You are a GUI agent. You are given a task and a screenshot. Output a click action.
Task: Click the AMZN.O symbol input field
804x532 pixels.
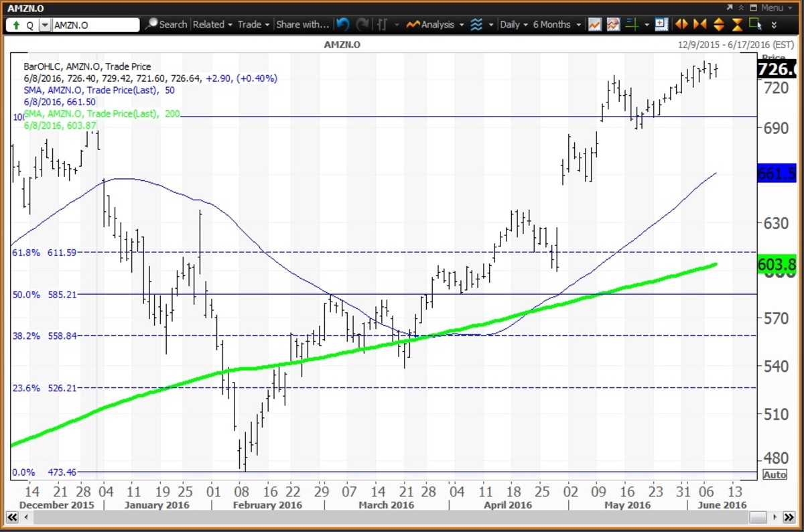point(95,25)
